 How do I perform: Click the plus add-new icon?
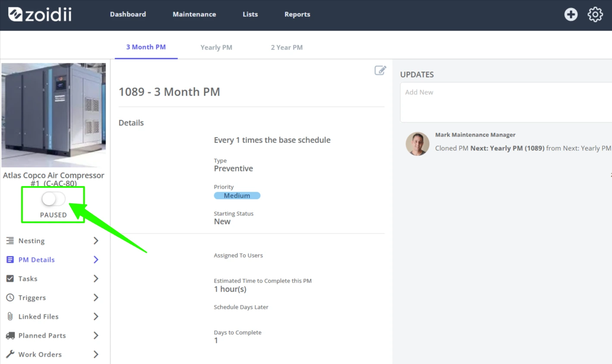click(571, 14)
